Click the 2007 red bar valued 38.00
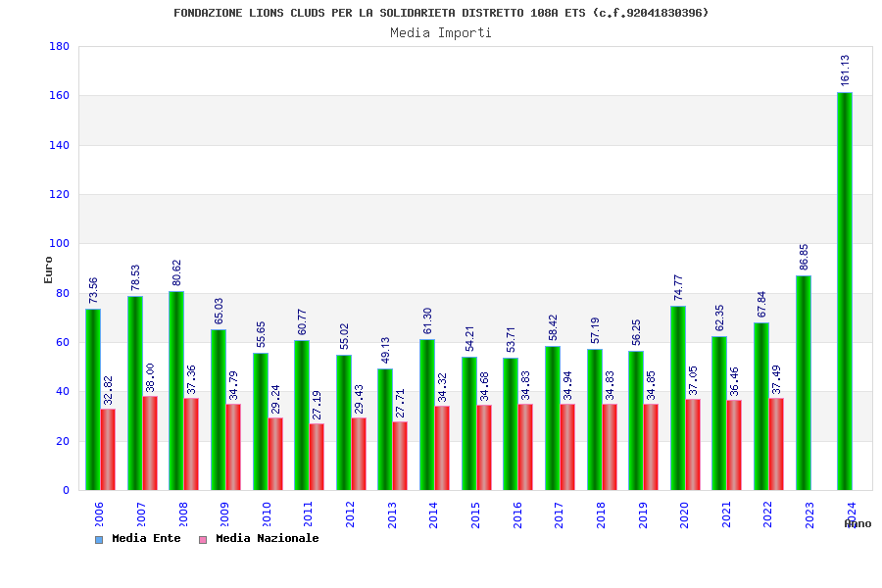Screen dimensions: 882x588 point(150,443)
